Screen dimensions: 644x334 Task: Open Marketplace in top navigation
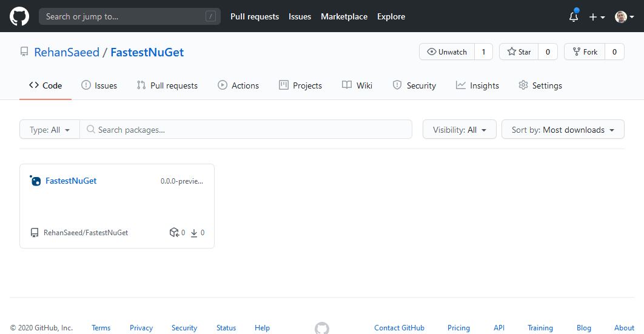click(x=344, y=16)
